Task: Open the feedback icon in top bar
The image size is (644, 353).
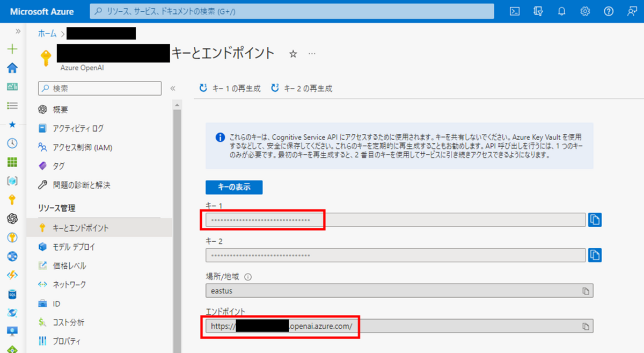Action: [632, 11]
